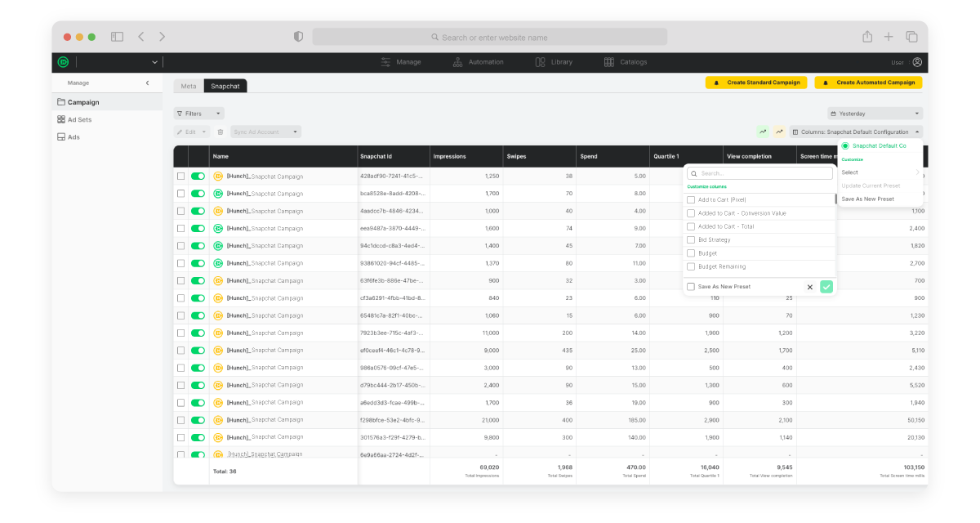This screenshot has width=980, height=523.
Task: Open the user profile icon
Action: (x=917, y=62)
